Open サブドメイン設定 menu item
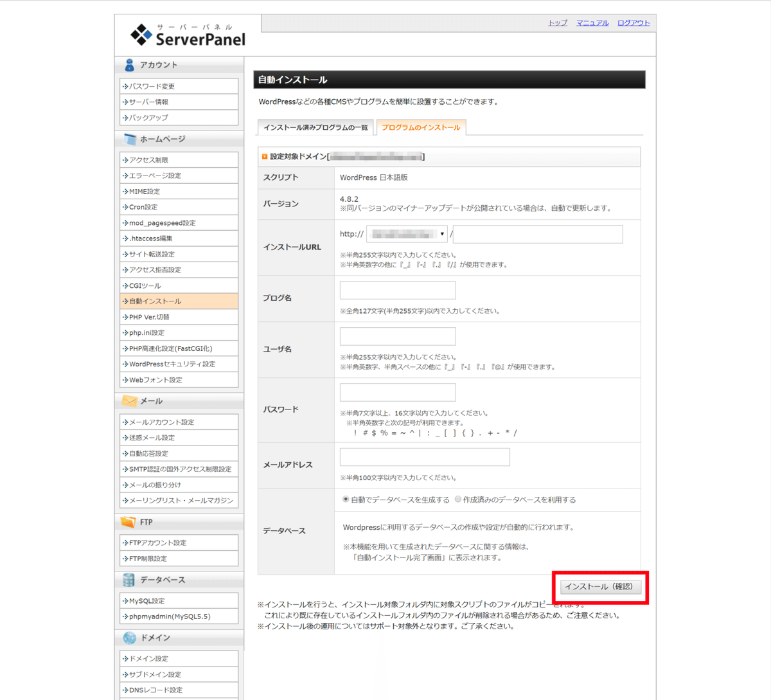The height and width of the screenshot is (700, 771). pos(179,674)
